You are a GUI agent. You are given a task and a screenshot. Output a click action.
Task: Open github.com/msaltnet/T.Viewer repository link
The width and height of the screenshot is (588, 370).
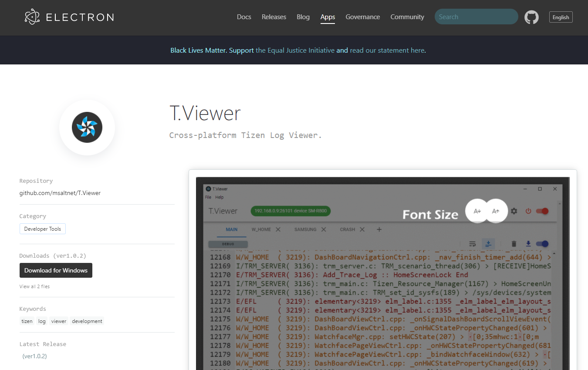(60, 193)
